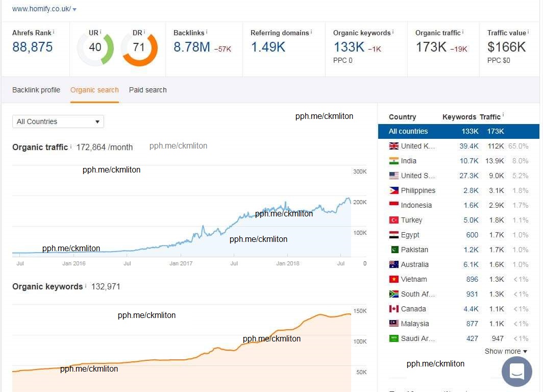The height and width of the screenshot is (392, 543).
Task: Expand the Show more countries list
Action: [x=505, y=351]
